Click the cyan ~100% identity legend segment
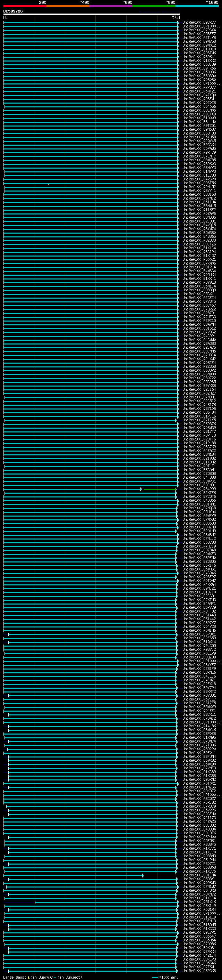222x980 pixels. pos(197,7)
